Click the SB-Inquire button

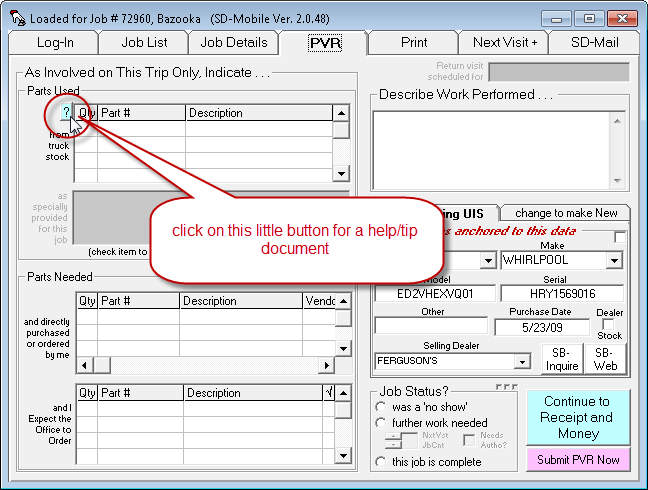[561, 359]
